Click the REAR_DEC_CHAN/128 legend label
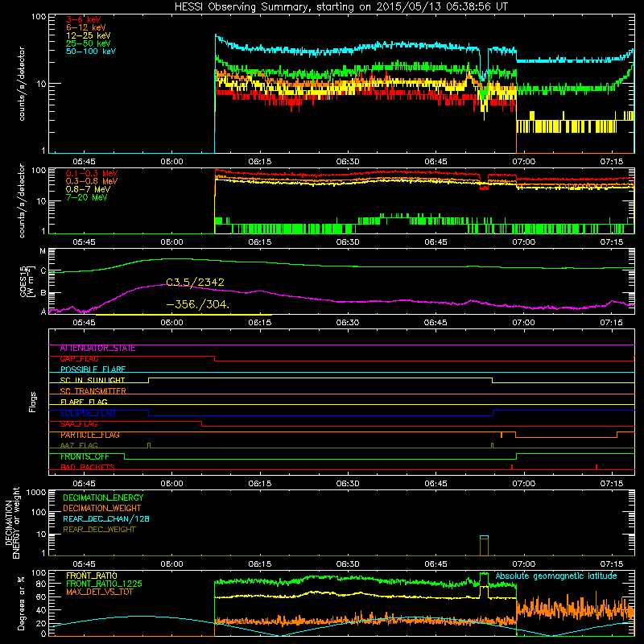This screenshot has width=644, height=644. coord(106,518)
